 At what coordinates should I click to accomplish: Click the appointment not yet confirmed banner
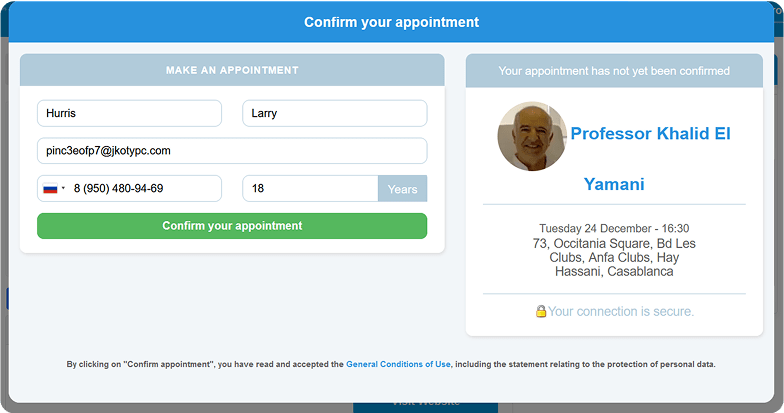[x=614, y=71]
